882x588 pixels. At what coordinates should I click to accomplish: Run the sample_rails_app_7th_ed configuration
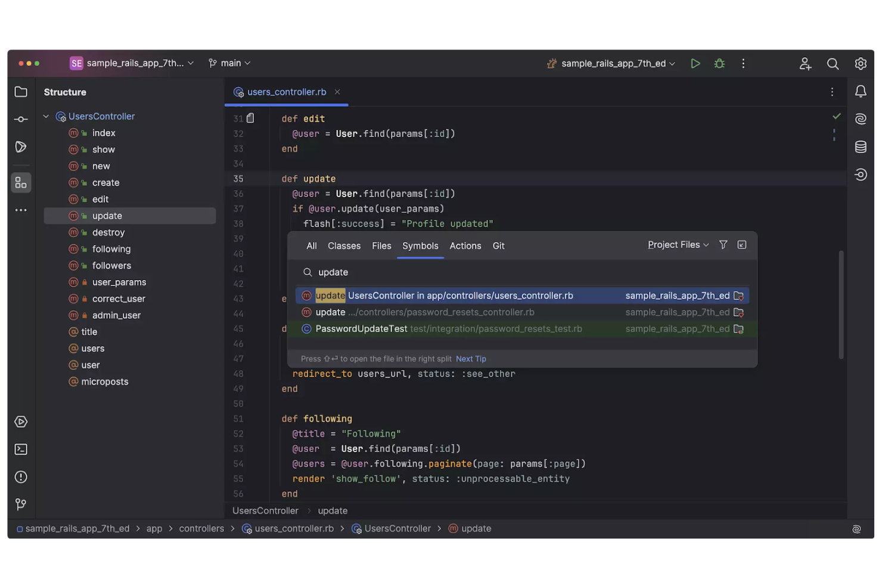pos(695,63)
